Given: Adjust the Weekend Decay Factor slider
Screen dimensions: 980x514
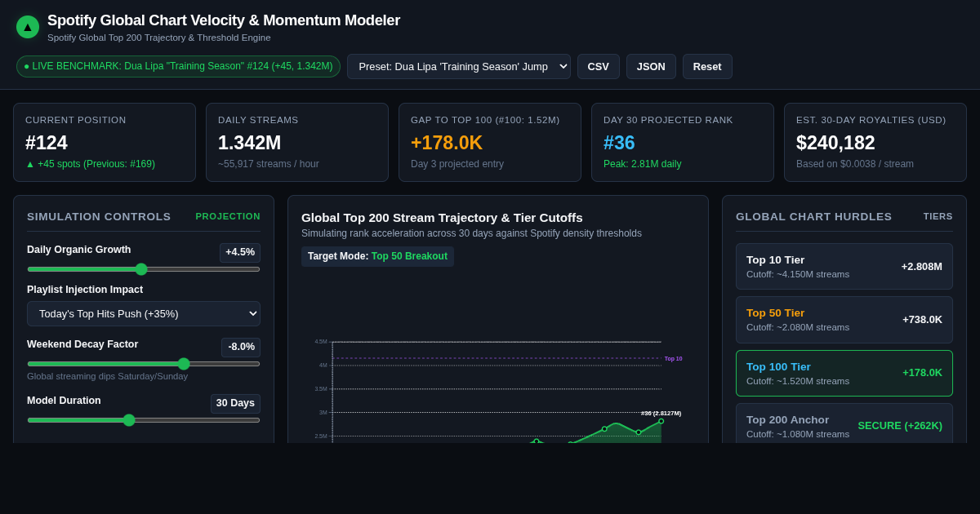Looking at the screenshot, I should coord(144,364).
